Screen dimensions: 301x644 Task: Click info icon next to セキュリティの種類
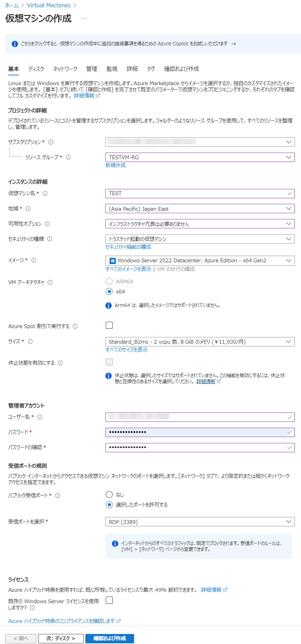[x=50, y=239]
